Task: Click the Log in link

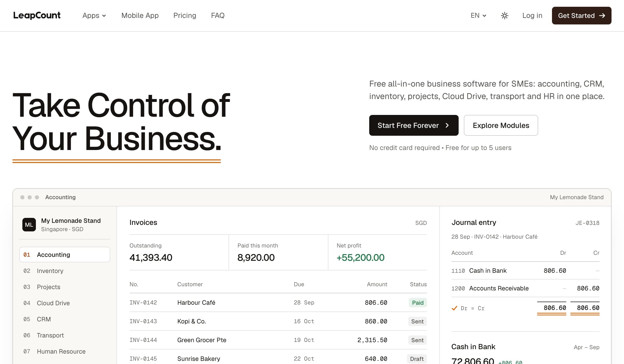Action: (532, 16)
